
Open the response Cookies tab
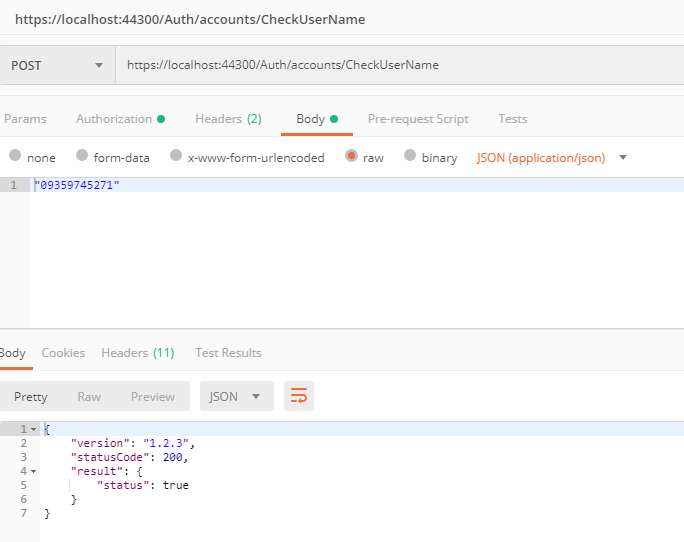coord(63,353)
